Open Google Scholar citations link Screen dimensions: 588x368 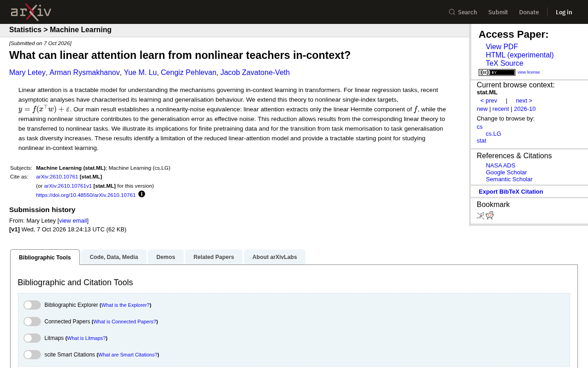(506, 172)
